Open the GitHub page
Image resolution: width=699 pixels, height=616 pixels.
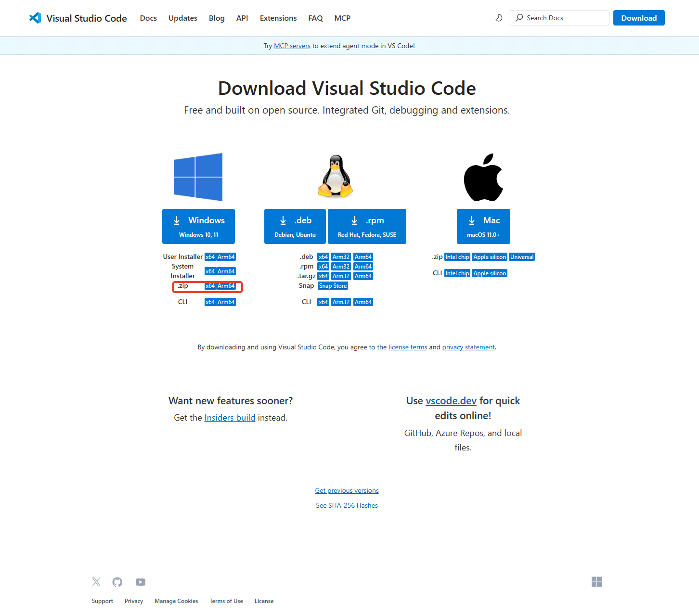coord(117,582)
